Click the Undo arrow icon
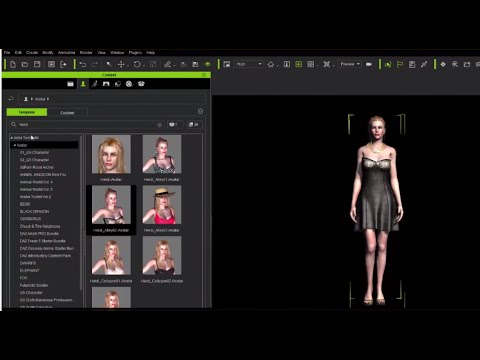The image size is (480, 360). pos(83,64)
